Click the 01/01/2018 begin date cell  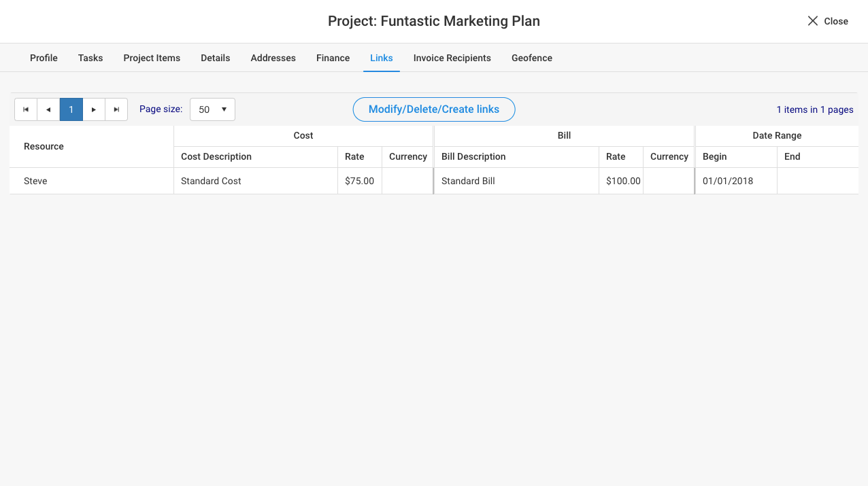pos(736,181)
